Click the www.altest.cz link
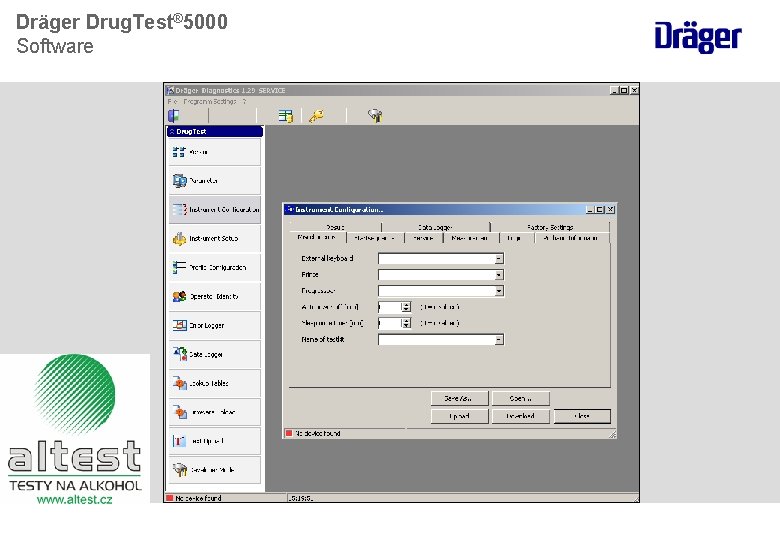 [x=75, y=500]
